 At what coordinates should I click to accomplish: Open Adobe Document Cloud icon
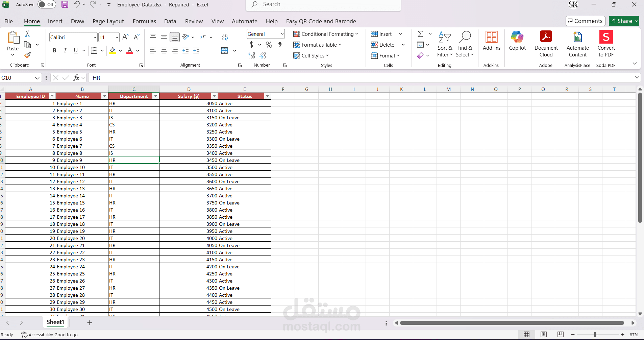pos(546,37)
